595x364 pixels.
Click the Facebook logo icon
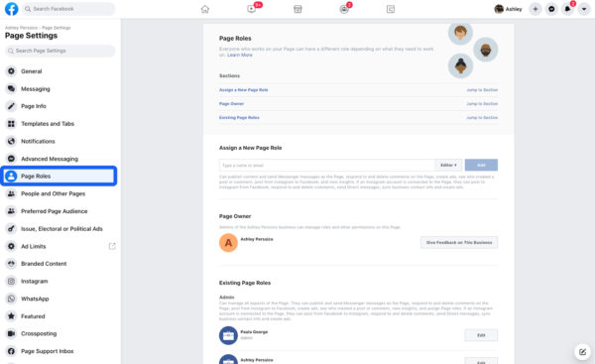pos(11,9)
